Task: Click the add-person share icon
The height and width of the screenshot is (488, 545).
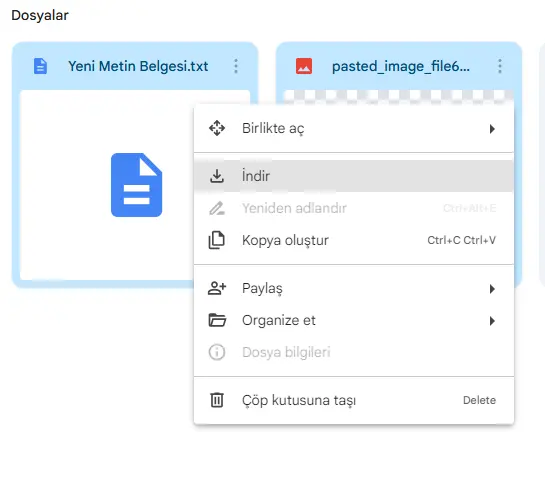Action: pos(217,288)
